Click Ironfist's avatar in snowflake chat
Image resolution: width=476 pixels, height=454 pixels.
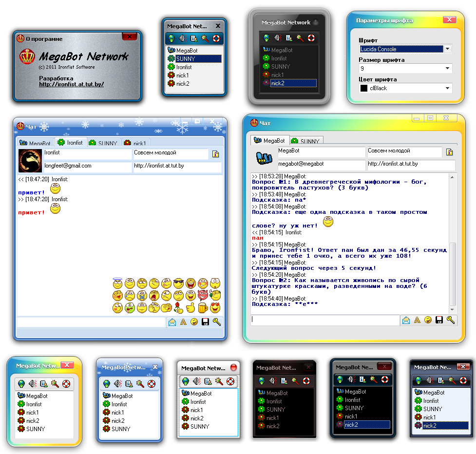click(x=30, y=161)
